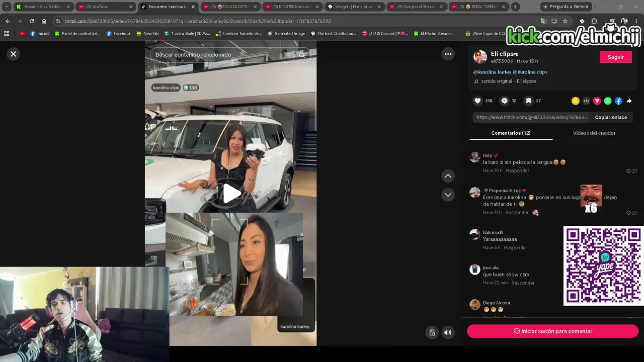This screenshot has width=644, height=362.
Task: Open katsuradll's profile avatar
Action: click(474, 234)
